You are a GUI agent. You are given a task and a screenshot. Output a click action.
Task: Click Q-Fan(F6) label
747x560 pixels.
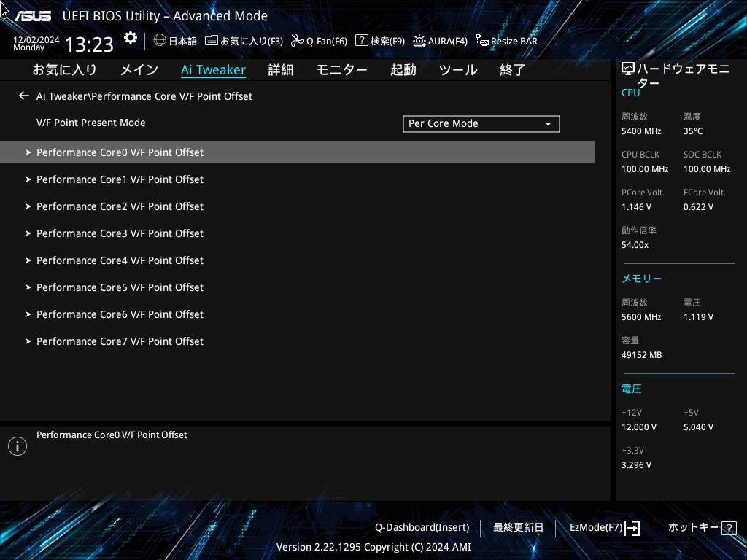click(x=327, y=41)
